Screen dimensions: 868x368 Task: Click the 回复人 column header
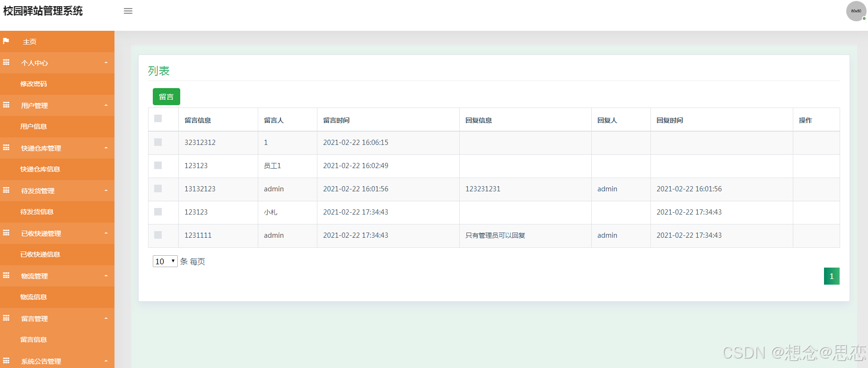(x=607, y=120)
